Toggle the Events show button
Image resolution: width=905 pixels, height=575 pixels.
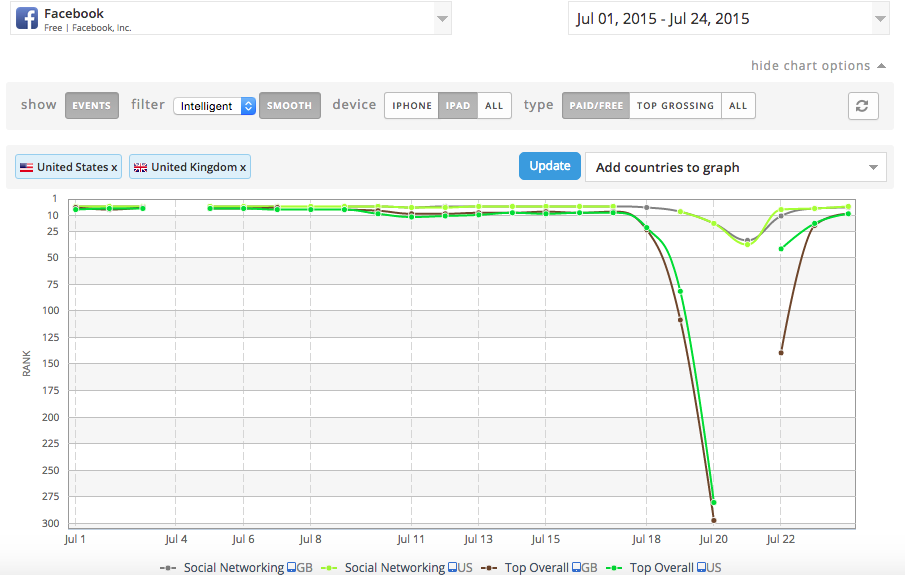pyautogui.click(x=92, y=106)
